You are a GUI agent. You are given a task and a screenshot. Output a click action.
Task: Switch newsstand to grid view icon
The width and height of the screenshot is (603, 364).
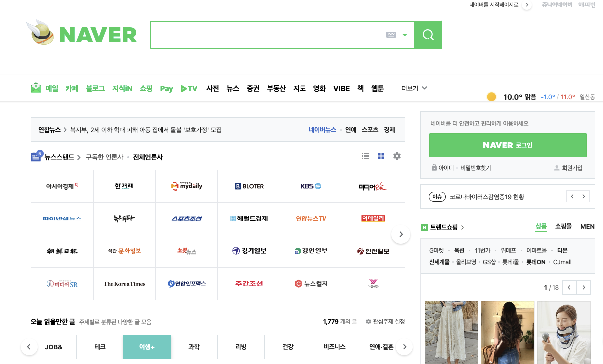381,156
